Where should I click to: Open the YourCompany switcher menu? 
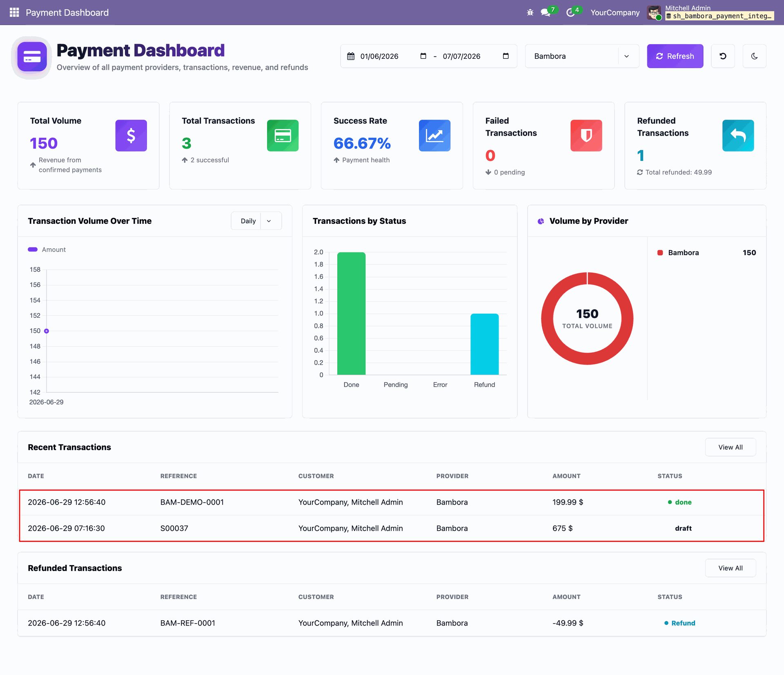615,13
